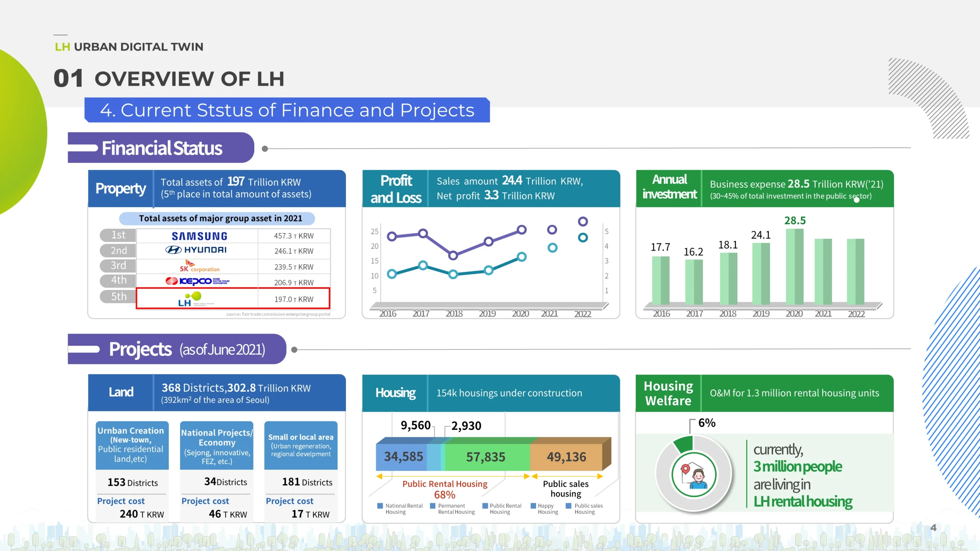The height and width of the screenshot is (551, 980).
Task: Click the '9,560' callout value
Action: pos(416,425)
